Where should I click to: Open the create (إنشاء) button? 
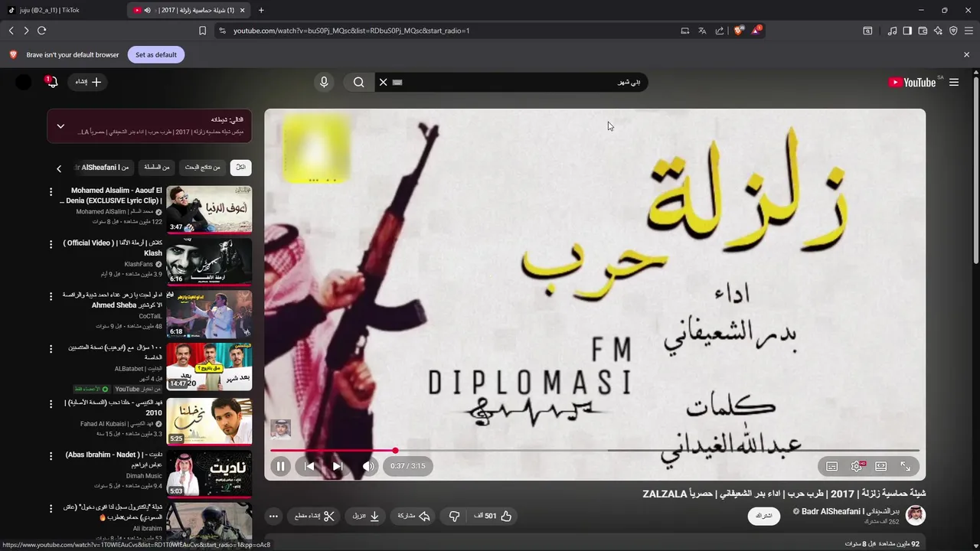click(x=87, y=82)
